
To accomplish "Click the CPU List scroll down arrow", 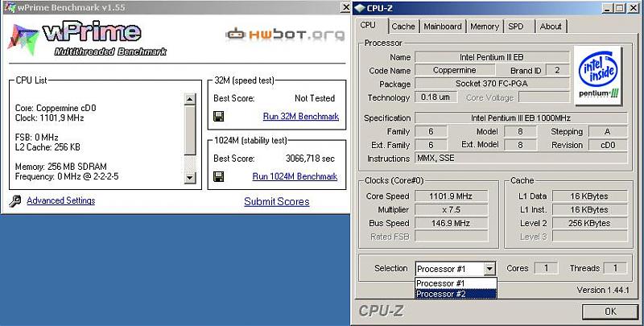I will point(189,178).
